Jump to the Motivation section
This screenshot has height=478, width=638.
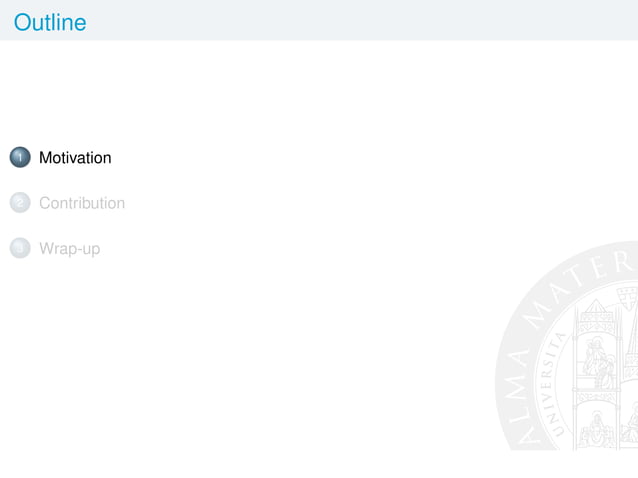[x=75, y=158]
